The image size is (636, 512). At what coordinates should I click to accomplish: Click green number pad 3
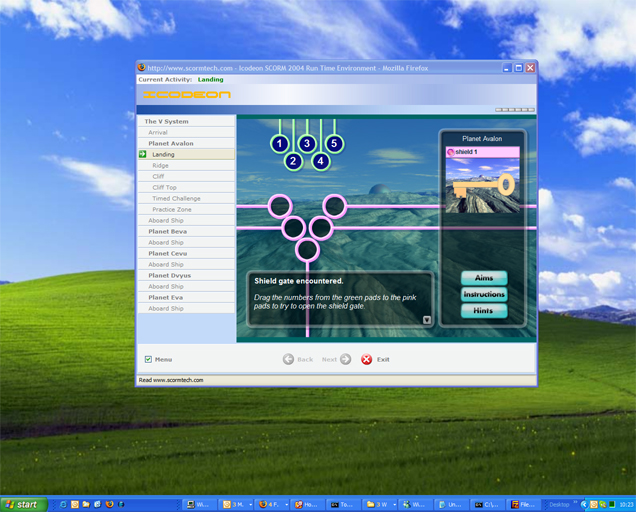click(x=307, y=144)
